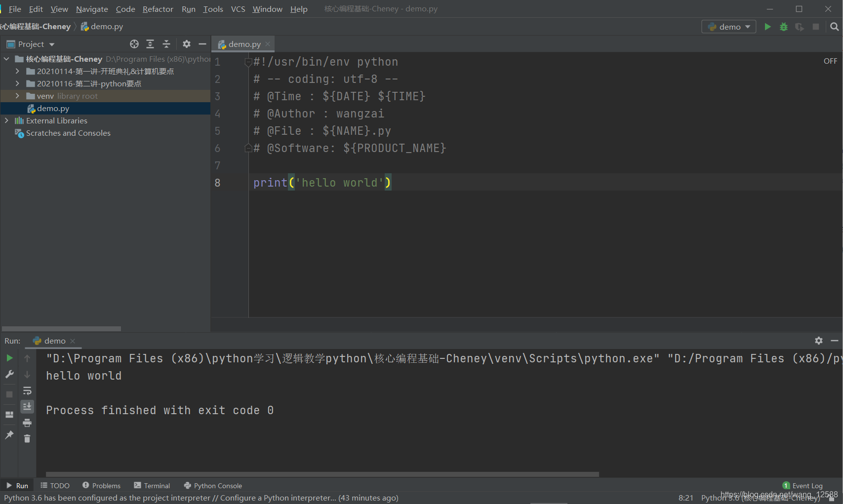
Task: Close the demo.py editor tab
Action: click(268, 44)
